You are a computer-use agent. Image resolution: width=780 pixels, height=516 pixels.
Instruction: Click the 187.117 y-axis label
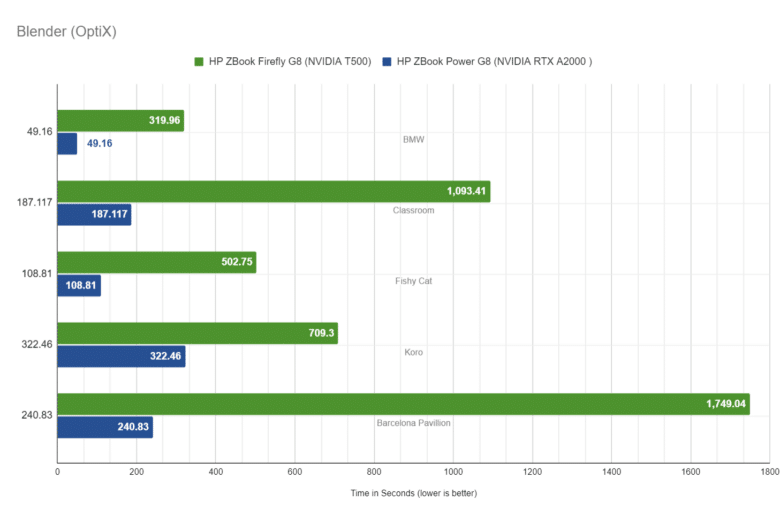34,203
